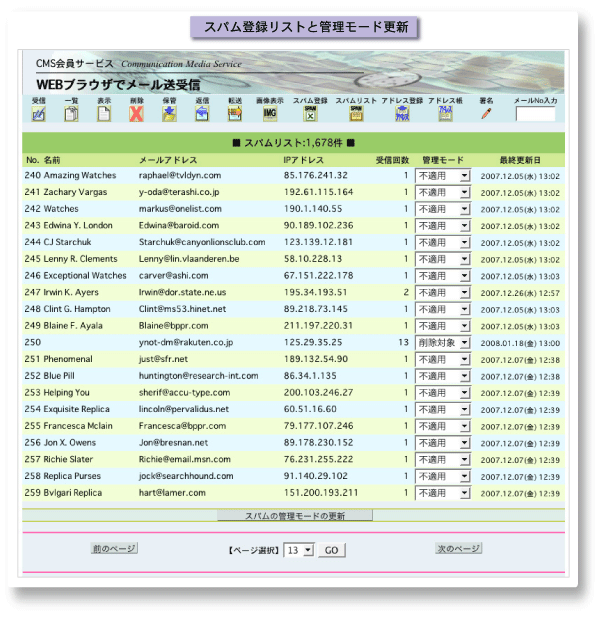
Task: Click the 次のページ next page button
Action: 459,548
